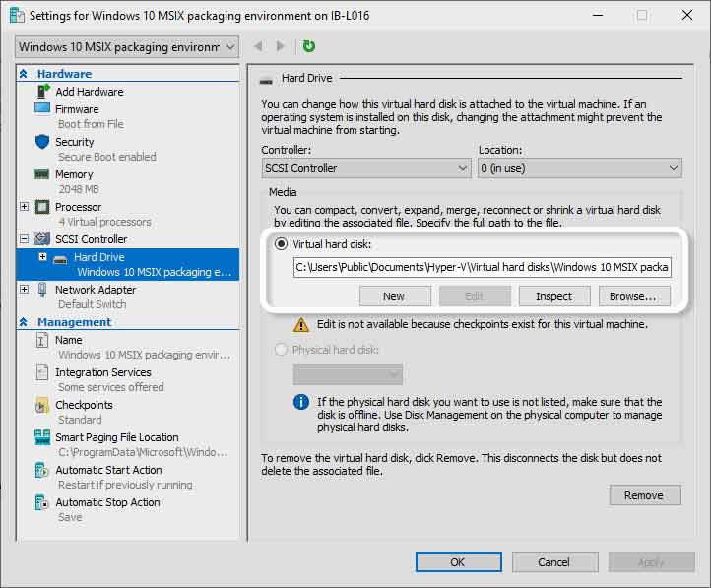Select the Integration Services icon

41,372
